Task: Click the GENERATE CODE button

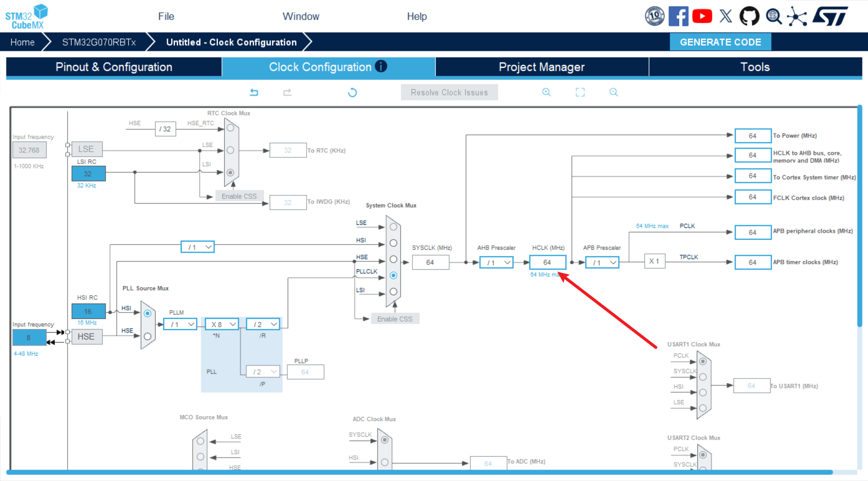Action: pyautogui.click(x=720, y=42)
